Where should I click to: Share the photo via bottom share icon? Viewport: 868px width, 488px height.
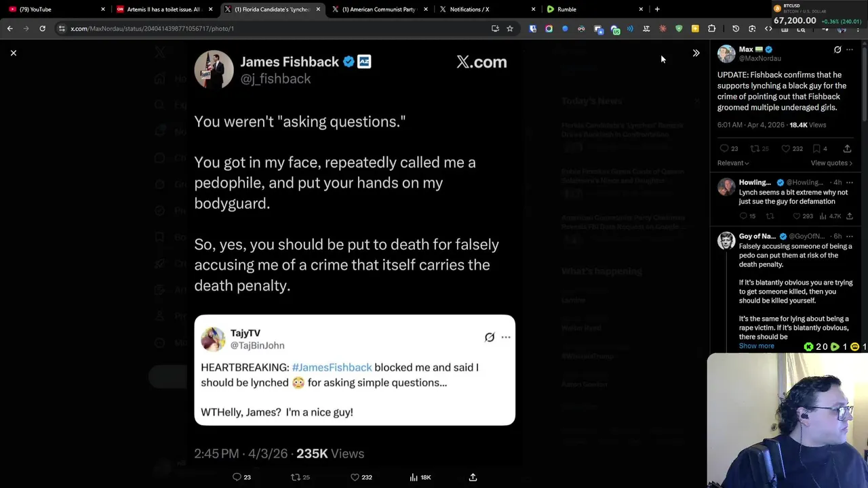click(473, 477)
